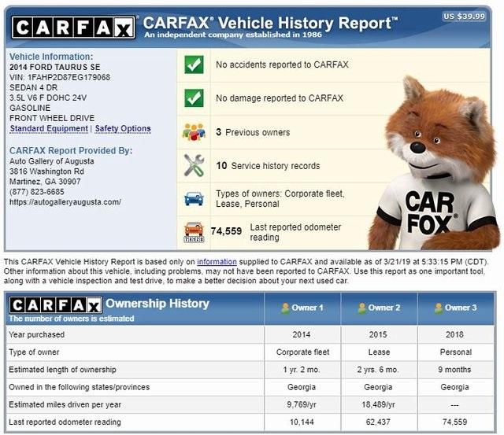This screenshot has width=504, height=435.
Task: Click the 'Personal' owner type cell
Action: tap(456, 352)
